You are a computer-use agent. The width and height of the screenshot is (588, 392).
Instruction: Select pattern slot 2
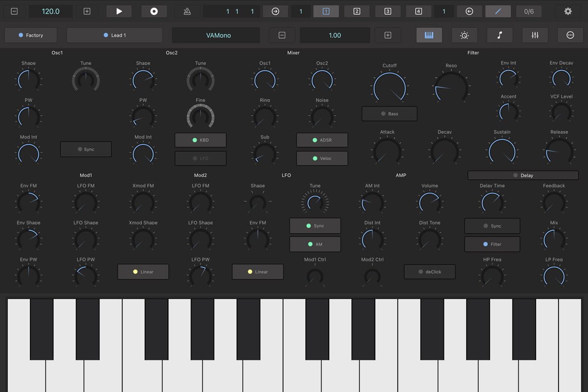[357, 11]
